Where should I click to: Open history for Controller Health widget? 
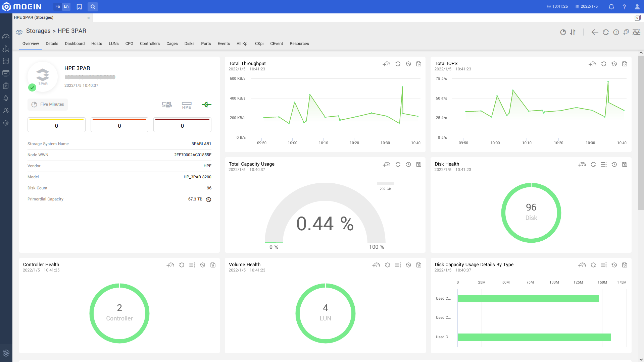click(202, 265)
